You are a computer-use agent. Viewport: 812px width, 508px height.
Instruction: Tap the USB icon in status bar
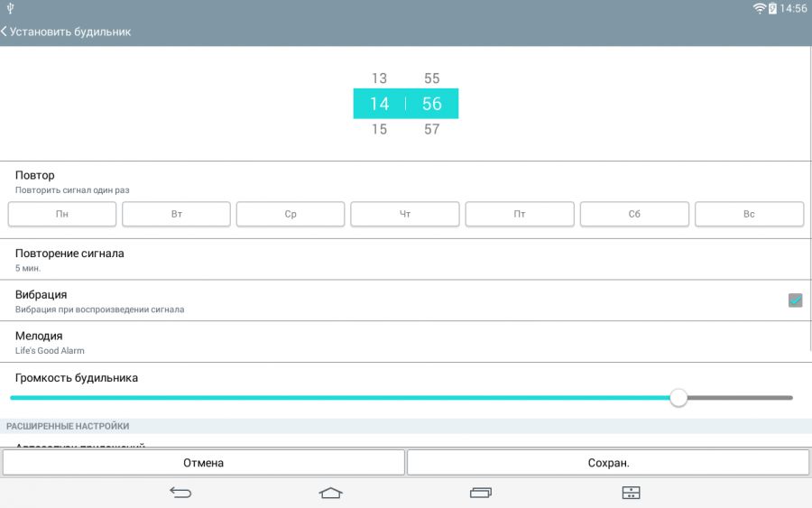[x=10, y=8]
